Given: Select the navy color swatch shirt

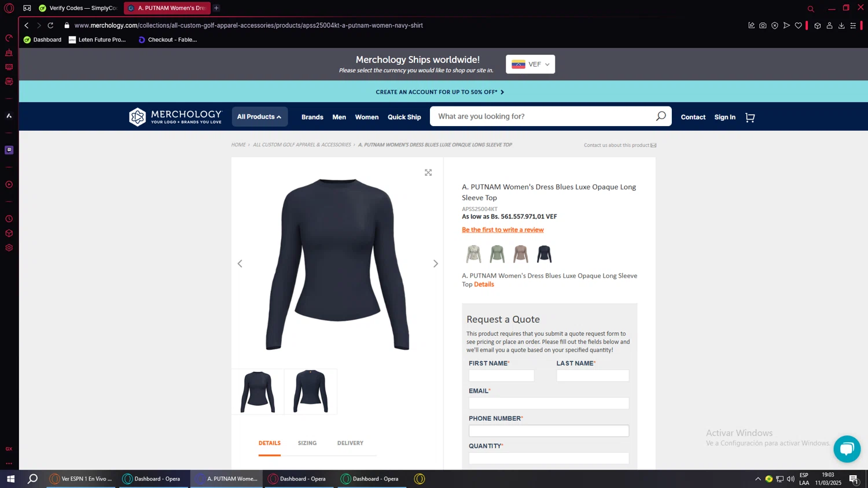Looking at the screenshot, I should tap(545, 254).
